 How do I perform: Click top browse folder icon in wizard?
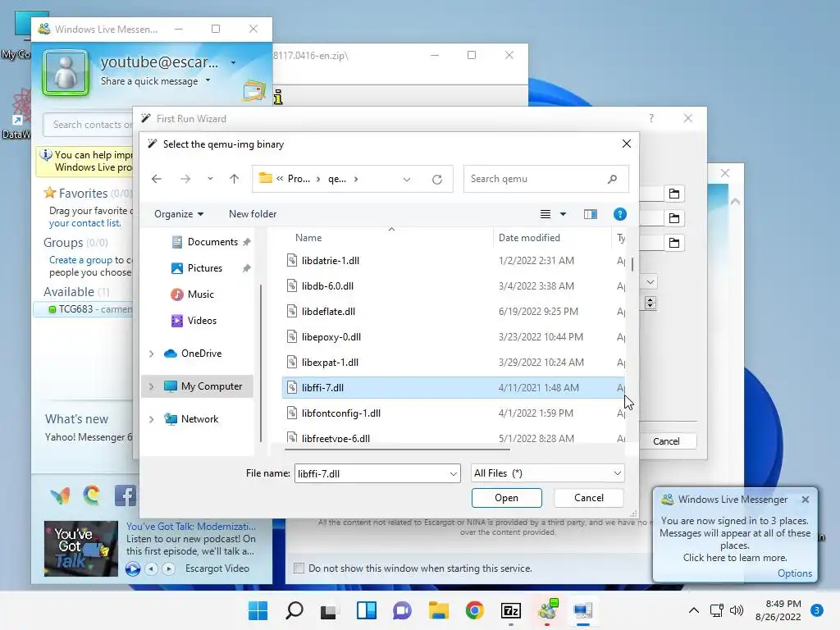coord(674,194)
